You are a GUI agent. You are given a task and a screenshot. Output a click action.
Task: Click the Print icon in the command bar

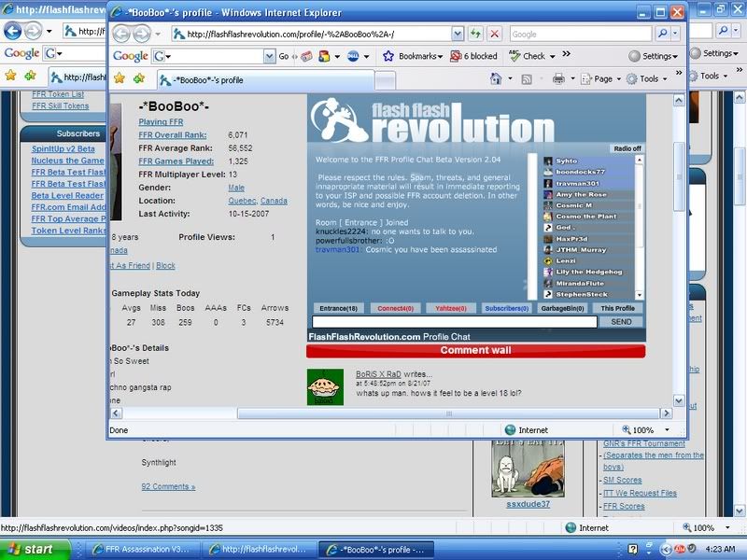click(558, 79)
